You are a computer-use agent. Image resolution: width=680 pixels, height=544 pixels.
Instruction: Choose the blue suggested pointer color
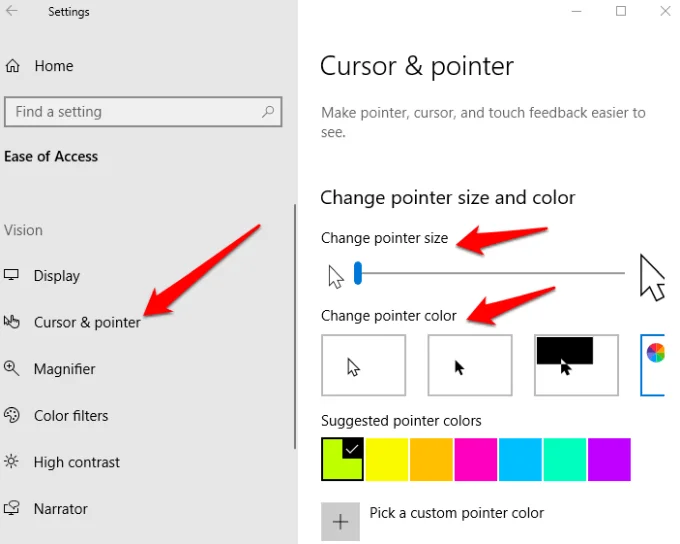point(520,459)
